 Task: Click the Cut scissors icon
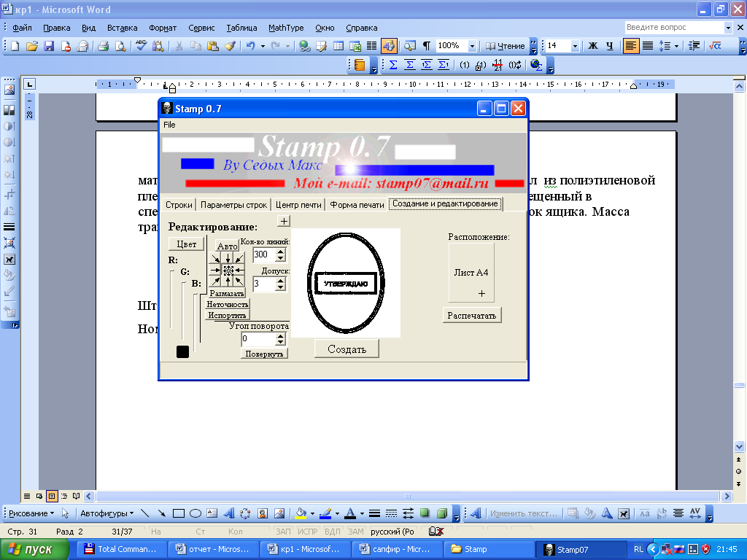point(179,46)
